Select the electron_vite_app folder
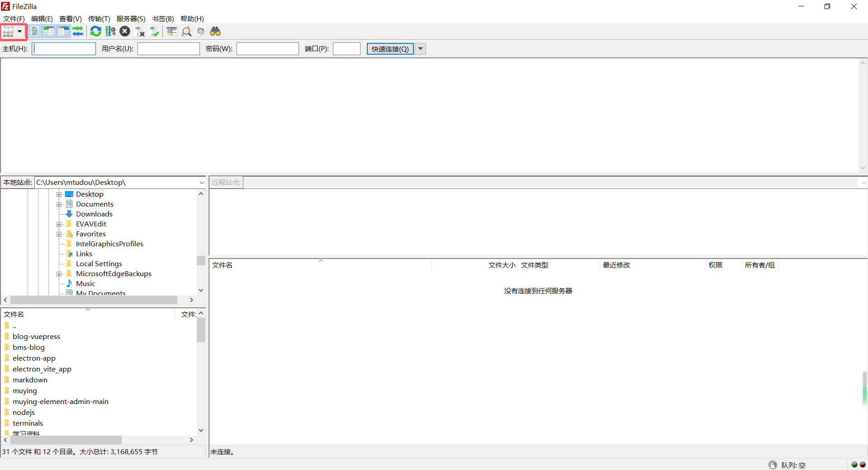 pos(42,369)
